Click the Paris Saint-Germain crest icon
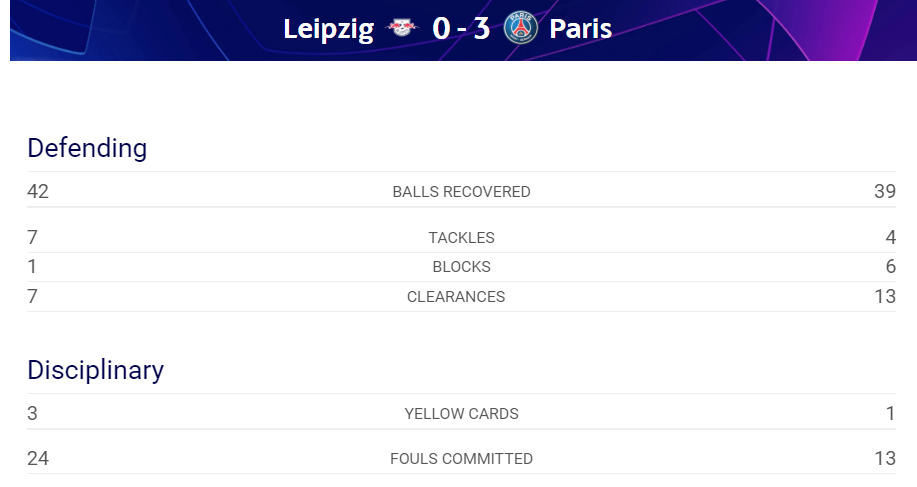The width and height of the screenshot is (917, 487). (520, 27)
